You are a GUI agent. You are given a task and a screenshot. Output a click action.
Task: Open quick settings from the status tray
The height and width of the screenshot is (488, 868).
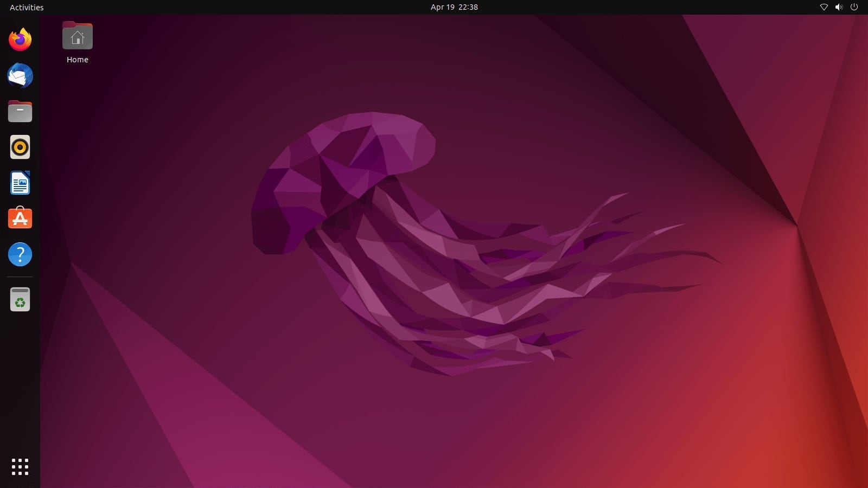click(x=838, y=7)
